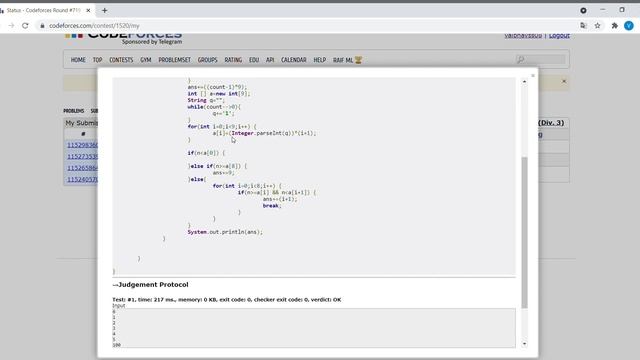640x360 pixels.
Task: Click the site search field
Action: [x=541, y=60]
